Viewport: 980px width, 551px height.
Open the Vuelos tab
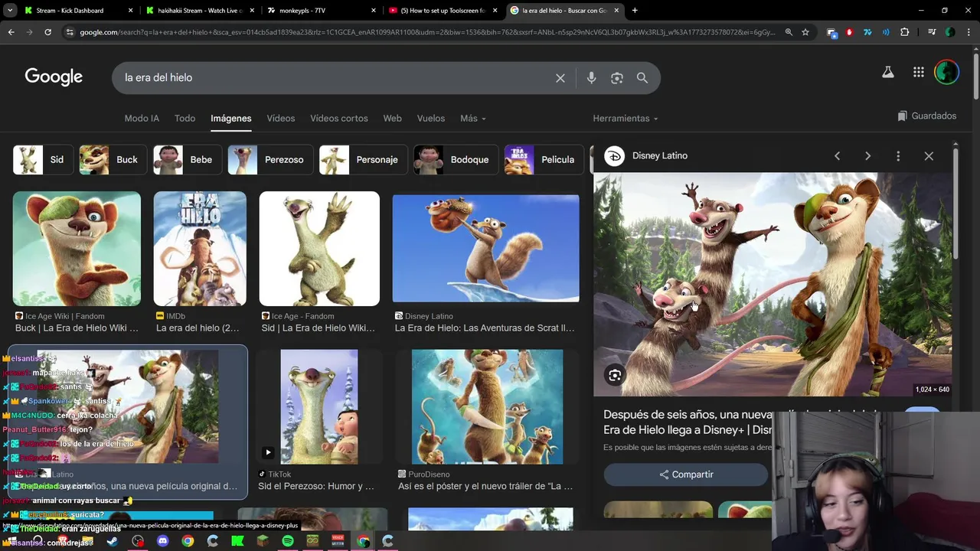click(x=431, y=119)
